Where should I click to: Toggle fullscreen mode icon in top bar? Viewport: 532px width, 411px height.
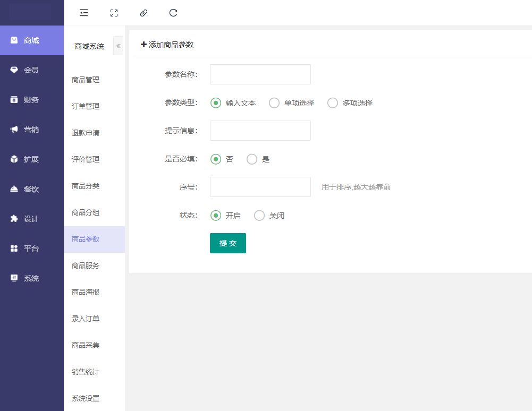pyautogui.click(x=114, y=13)
